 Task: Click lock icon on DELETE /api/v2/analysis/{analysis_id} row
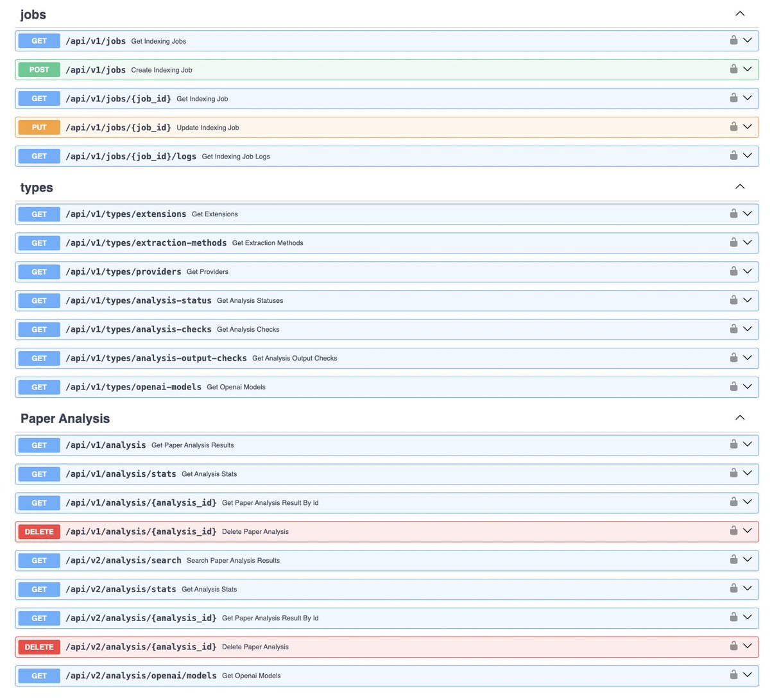(733, 646)
